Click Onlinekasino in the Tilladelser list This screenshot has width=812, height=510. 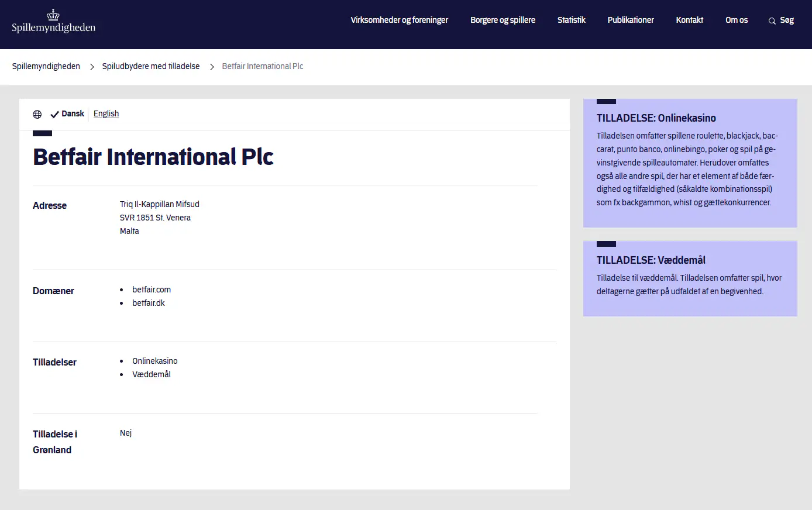coord(155,361)
